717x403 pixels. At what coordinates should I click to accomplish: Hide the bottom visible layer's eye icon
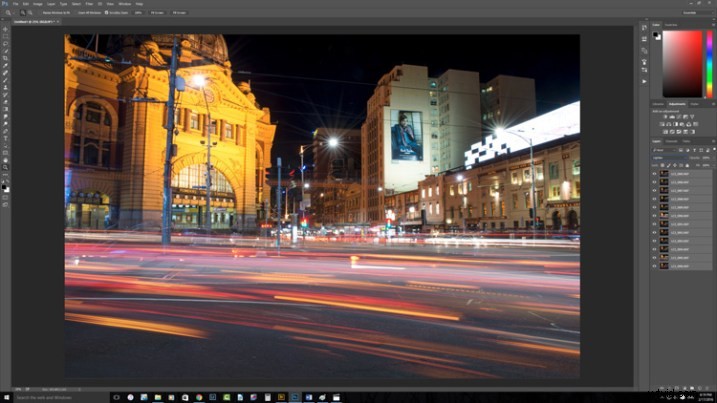pyautogui.click(x=654, y=266)
